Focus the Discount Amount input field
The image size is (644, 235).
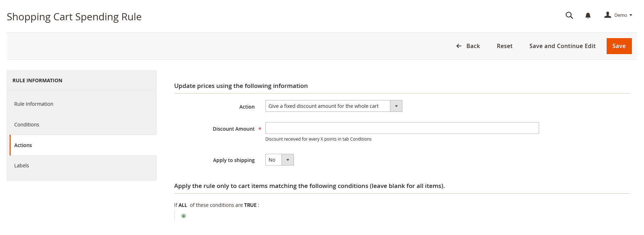(x=402, y=128)
